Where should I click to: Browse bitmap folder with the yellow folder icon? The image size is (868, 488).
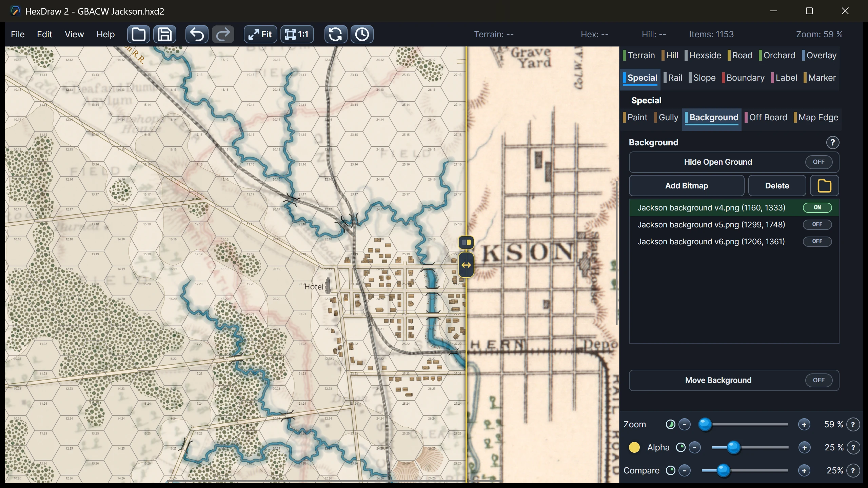[x=824, y=186]
